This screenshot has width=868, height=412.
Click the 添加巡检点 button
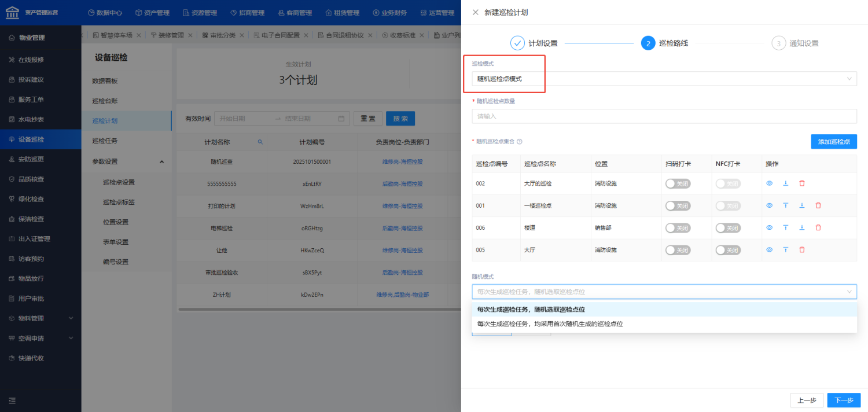[x=833, y=142]
